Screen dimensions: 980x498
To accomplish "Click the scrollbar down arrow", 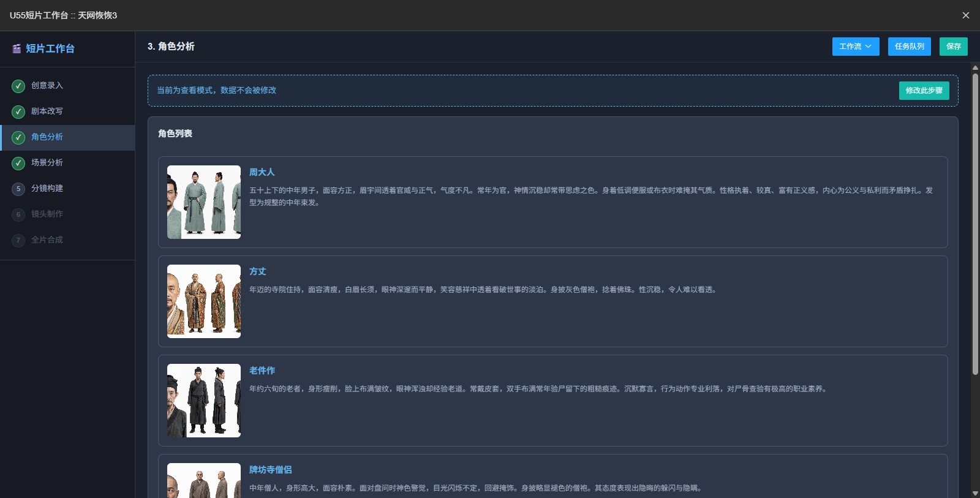I will [x=975, y=493].
